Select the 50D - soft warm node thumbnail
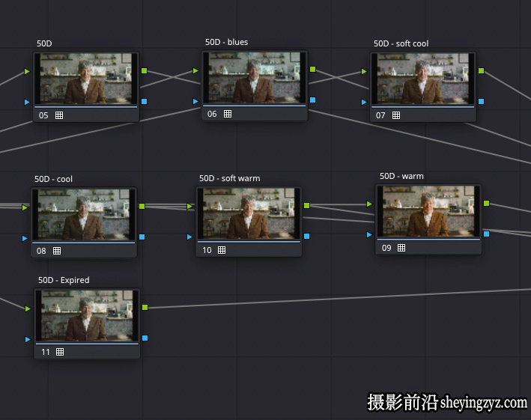The width and height of the screenshot is (531, 420). 249,213
